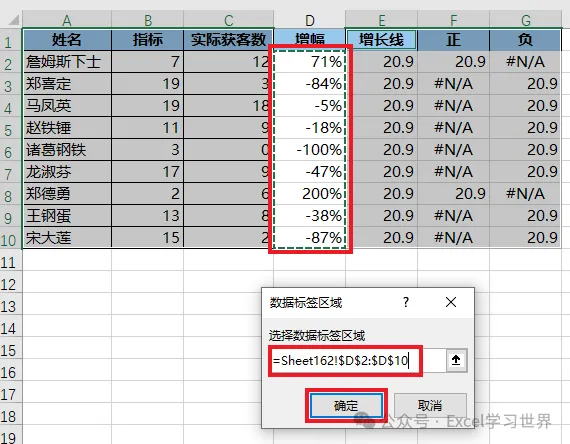Click the 71% cell
Screen dimensions: 570x444
(x=309, y=62)
